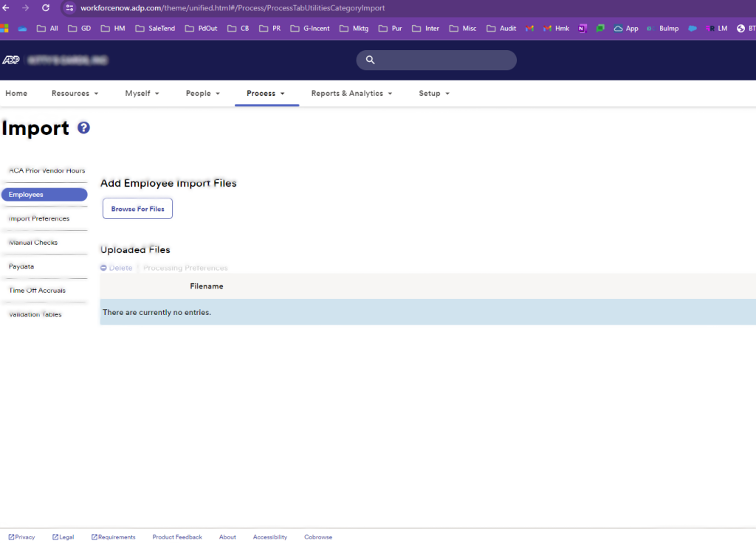Viewport: 756px width, 543px height.
Task: Click into the ADP search field
Action: point(436,60)
